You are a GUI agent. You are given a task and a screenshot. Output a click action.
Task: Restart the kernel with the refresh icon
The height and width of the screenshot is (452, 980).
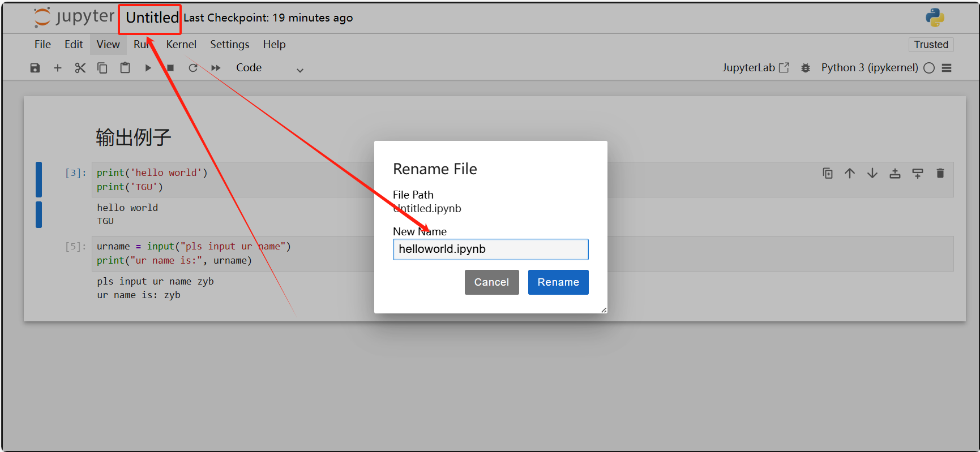193,68
